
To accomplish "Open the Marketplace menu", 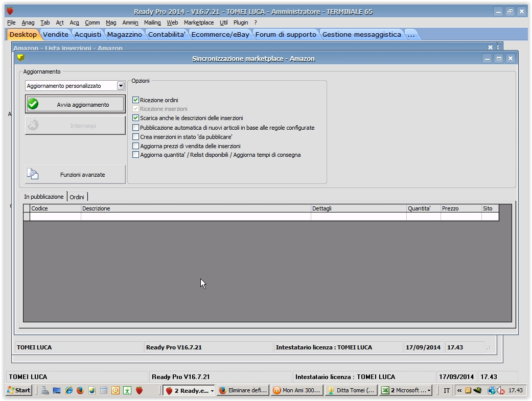I will (199, 22).
